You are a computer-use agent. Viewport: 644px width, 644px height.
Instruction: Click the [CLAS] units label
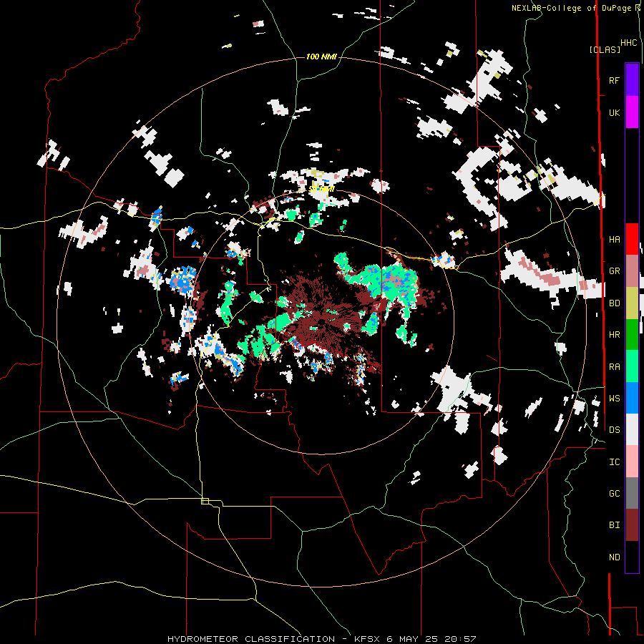click(x=605, y=49)
